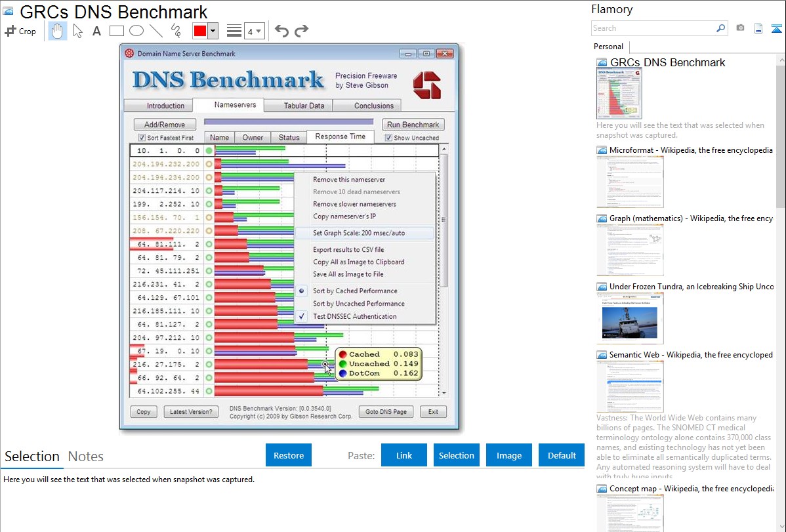This screenshot has width=786, height=532.
Task: Open the line width dropdown showing 4
Action: tap(255, 31)
